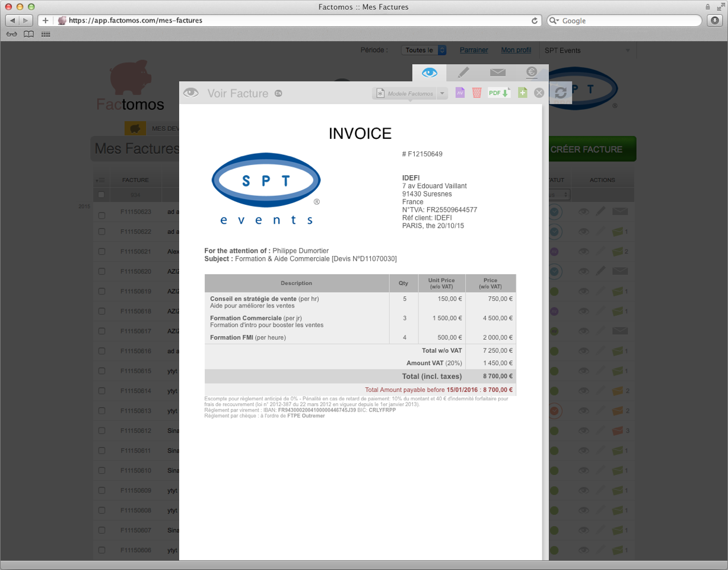Image resolution: width=728 pixels, height=570 pixels.
Task: Tick the checkbox for invoice F11150621
Action: tap(101, 252)
